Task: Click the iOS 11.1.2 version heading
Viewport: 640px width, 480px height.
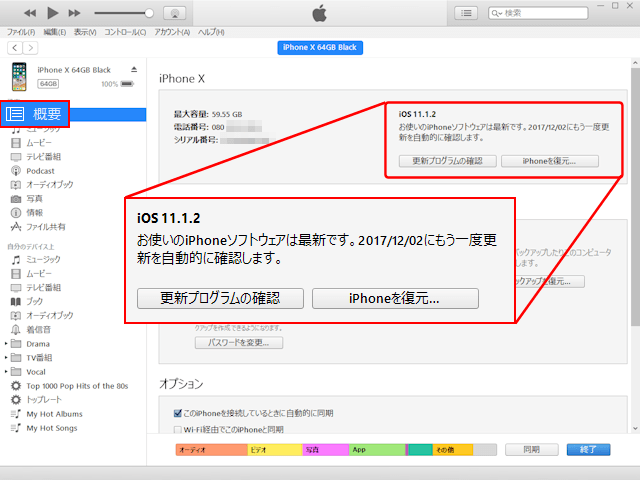Action: 417,114
